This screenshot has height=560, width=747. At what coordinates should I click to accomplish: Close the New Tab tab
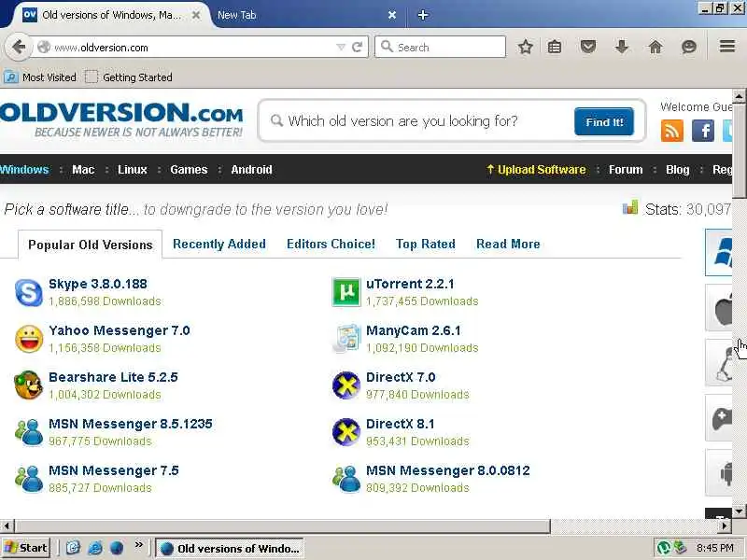(x=391, y=15)
